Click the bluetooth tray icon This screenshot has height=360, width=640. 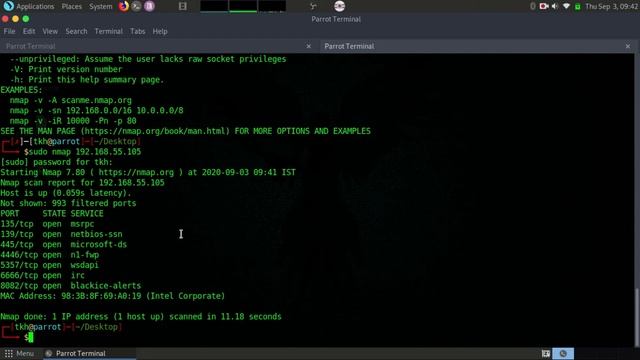tap(533, 6)
